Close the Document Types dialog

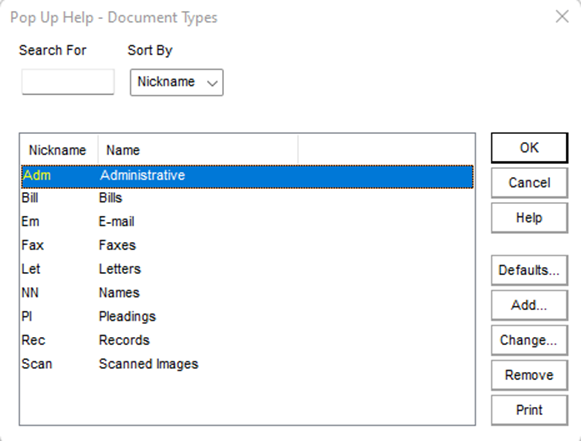click(562, 17)
